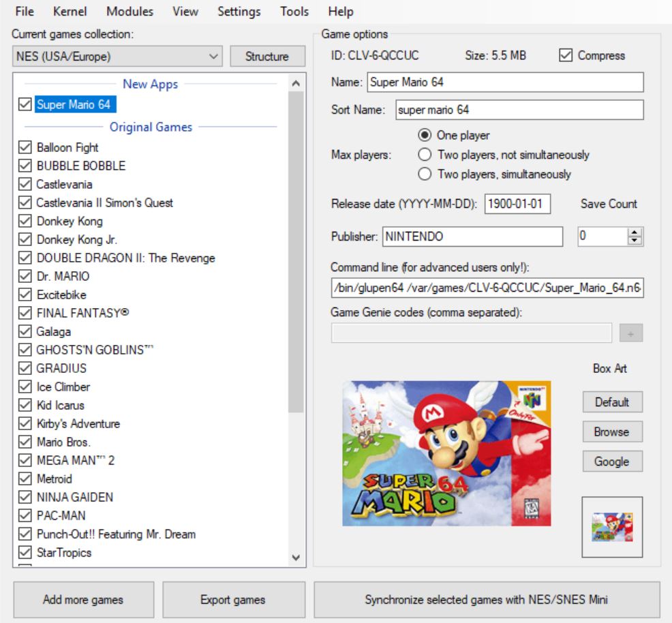Select Super Mario 64 in games list
Viewport: 672px width, 623px height.
75,104
